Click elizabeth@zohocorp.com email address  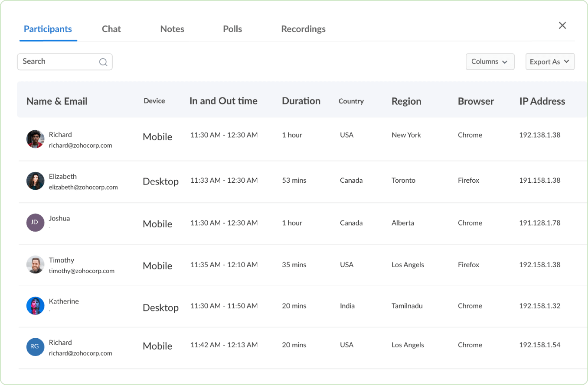(84, 187)
